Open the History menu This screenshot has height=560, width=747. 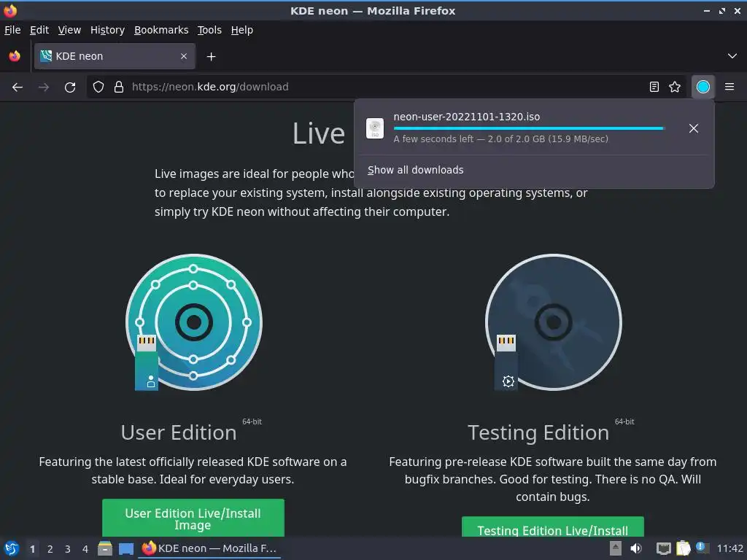click(x=107, y=30)
